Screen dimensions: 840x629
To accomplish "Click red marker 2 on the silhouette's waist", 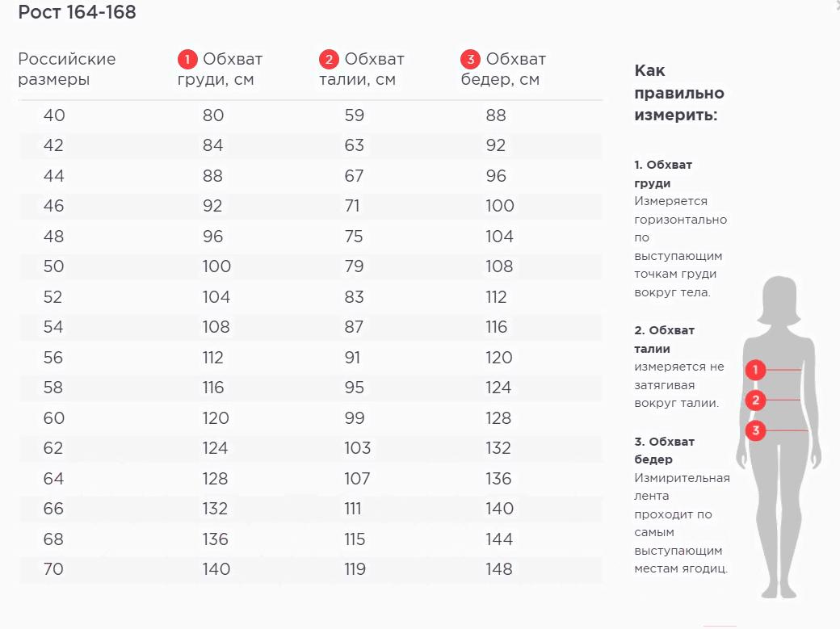I will pyautogui.click(x=755, y=400).
